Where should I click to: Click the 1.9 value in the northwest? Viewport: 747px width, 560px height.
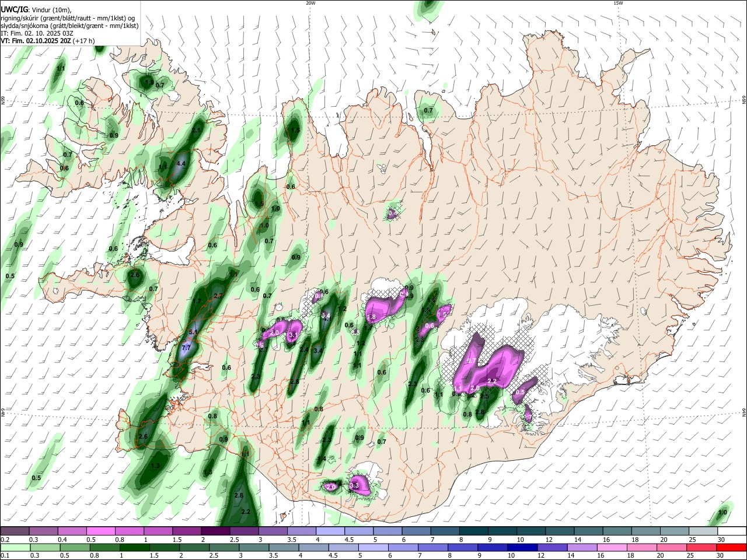click(x=149, y=83)
